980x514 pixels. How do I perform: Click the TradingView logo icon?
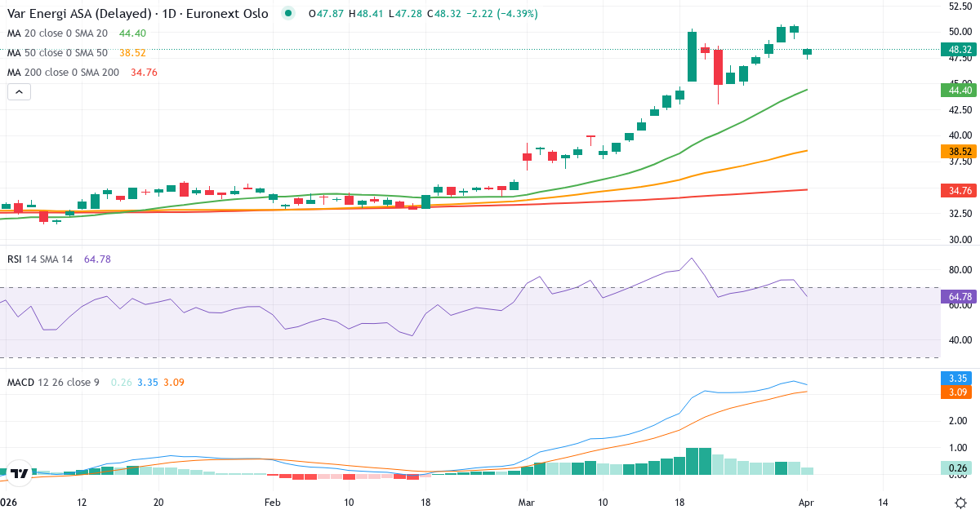(x=20, y=472)
